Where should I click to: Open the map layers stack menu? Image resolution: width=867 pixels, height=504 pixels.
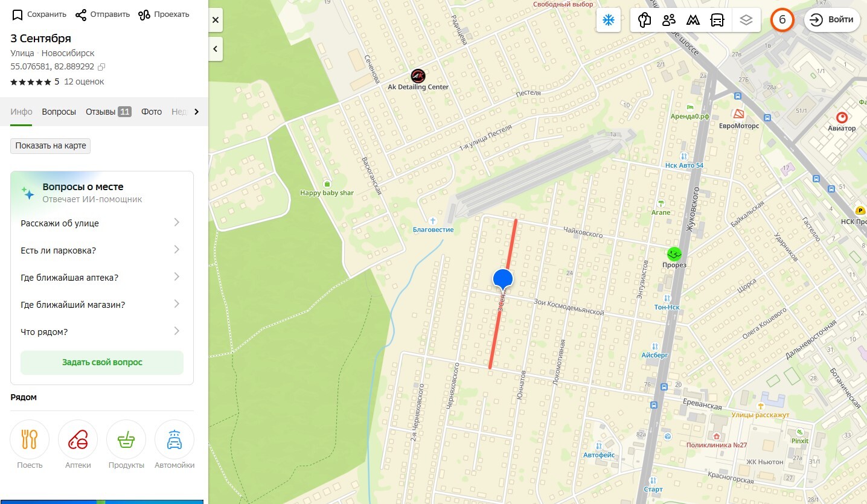tap(746, 21)
